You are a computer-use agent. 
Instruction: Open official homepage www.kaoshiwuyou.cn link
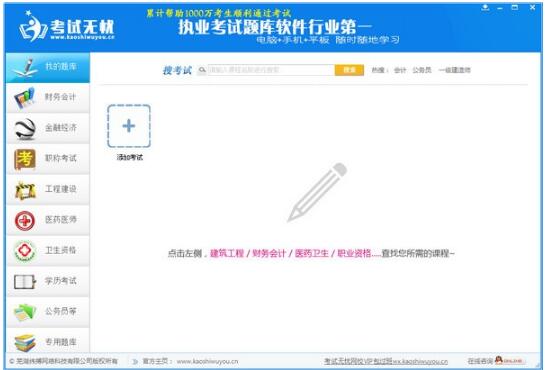(207, 361)
